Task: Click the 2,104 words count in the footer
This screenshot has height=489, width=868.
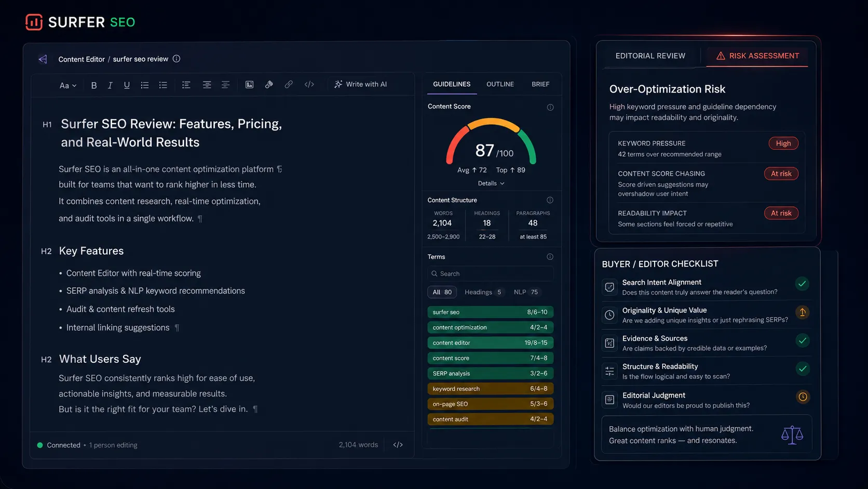Action: pos(358,445)
